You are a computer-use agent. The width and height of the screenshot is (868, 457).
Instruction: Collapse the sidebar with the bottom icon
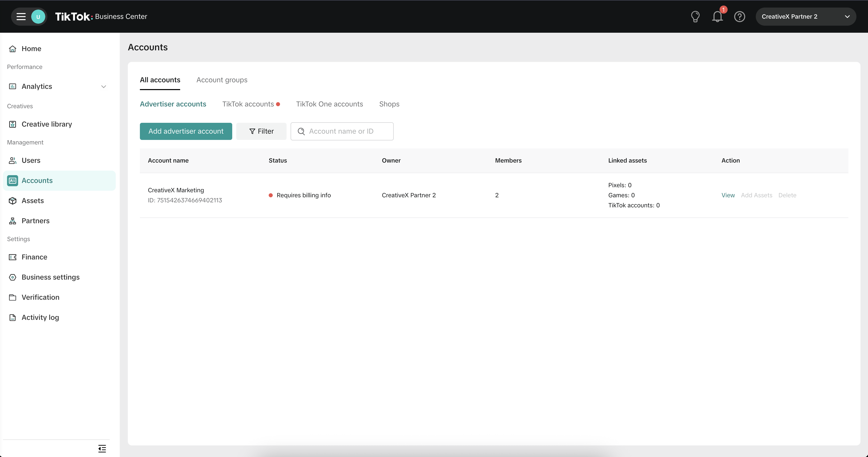tap(102, 449)
